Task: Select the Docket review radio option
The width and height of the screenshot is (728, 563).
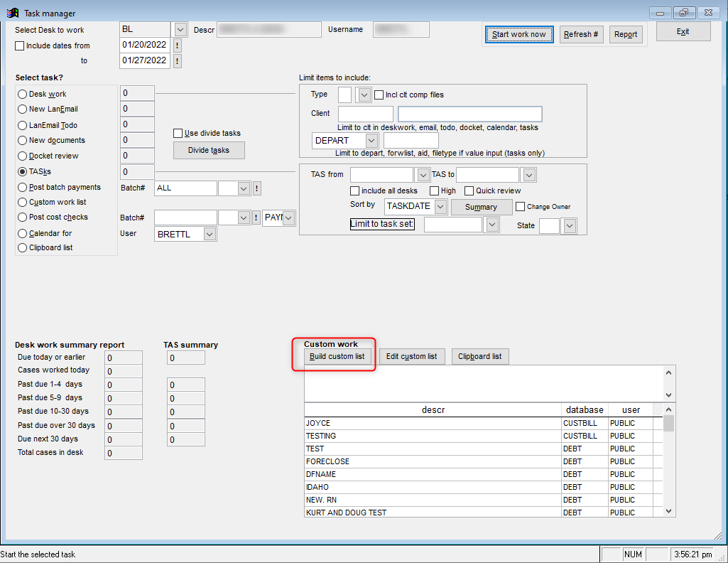Action: 22,156
